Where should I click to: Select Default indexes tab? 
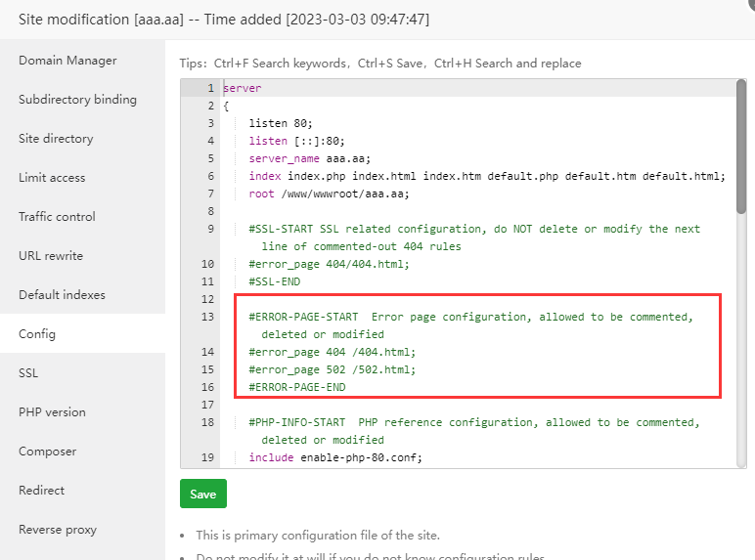(62, 295)
